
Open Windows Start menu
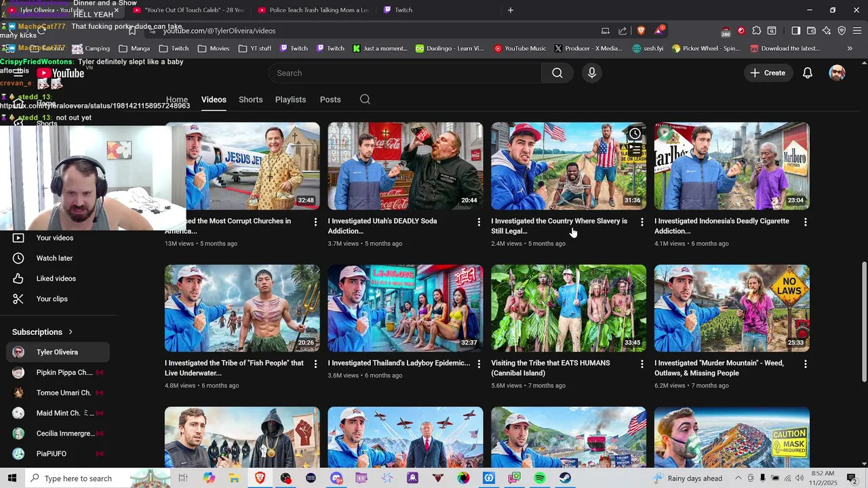[x=13, y=478]
